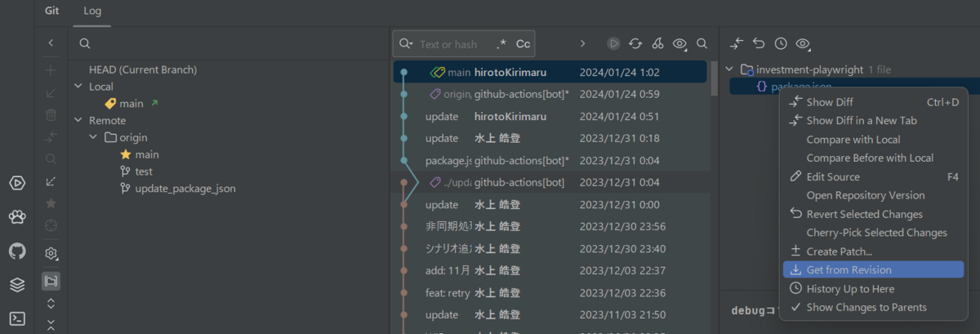Collapse the Local branches node
This screenshot has width=980, height=334.
point(78,87)
